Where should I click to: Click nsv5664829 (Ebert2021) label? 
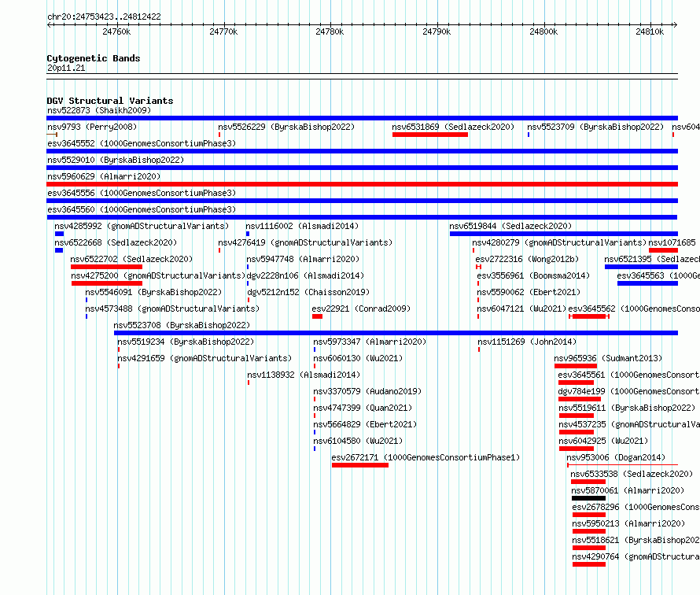(365, 424)
